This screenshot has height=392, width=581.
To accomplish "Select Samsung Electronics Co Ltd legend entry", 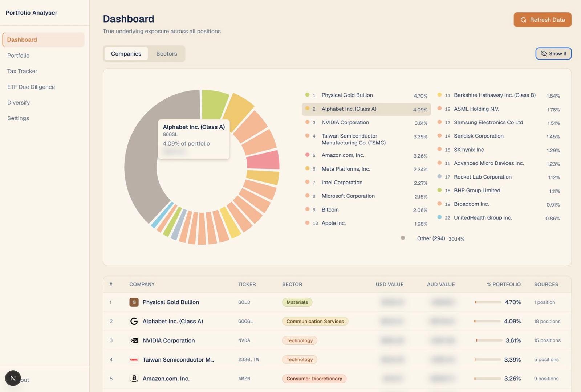I will tap(499, 123).
